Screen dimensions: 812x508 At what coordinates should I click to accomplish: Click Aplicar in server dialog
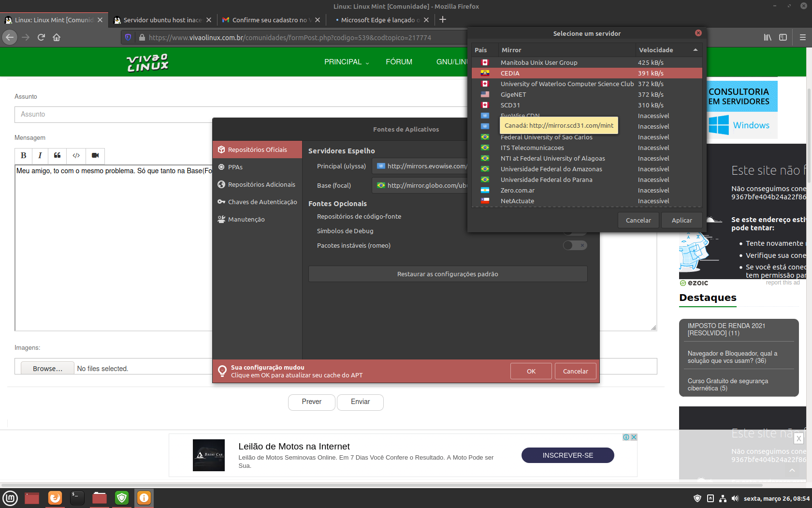tap(681, 220)
